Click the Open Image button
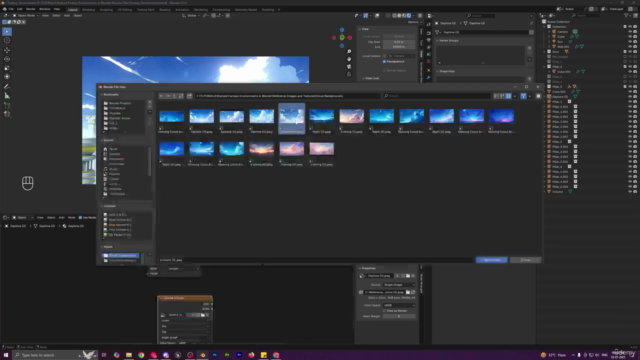 click(491, 260)
